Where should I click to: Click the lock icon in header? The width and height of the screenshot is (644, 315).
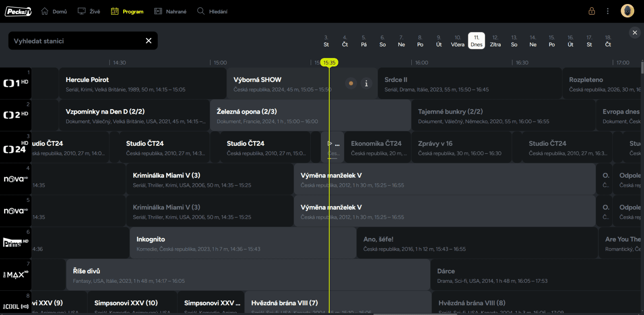pos(592,11)
